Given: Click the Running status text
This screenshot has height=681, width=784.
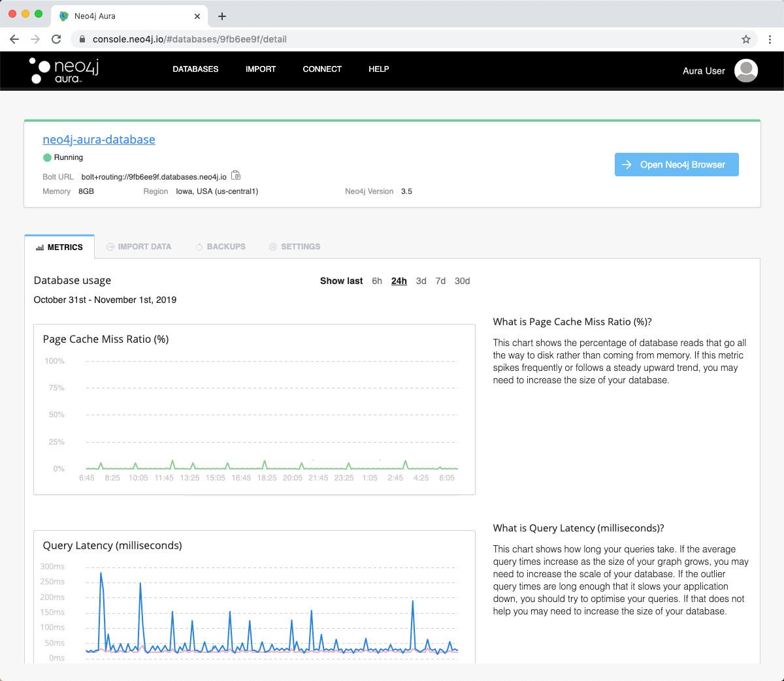Looking at the screenshot, I should [69, 157].
